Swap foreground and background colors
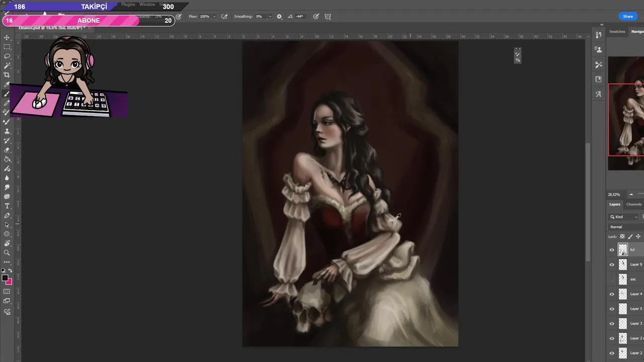This screenshot has height=362, width=644. (x=10, y=270)
